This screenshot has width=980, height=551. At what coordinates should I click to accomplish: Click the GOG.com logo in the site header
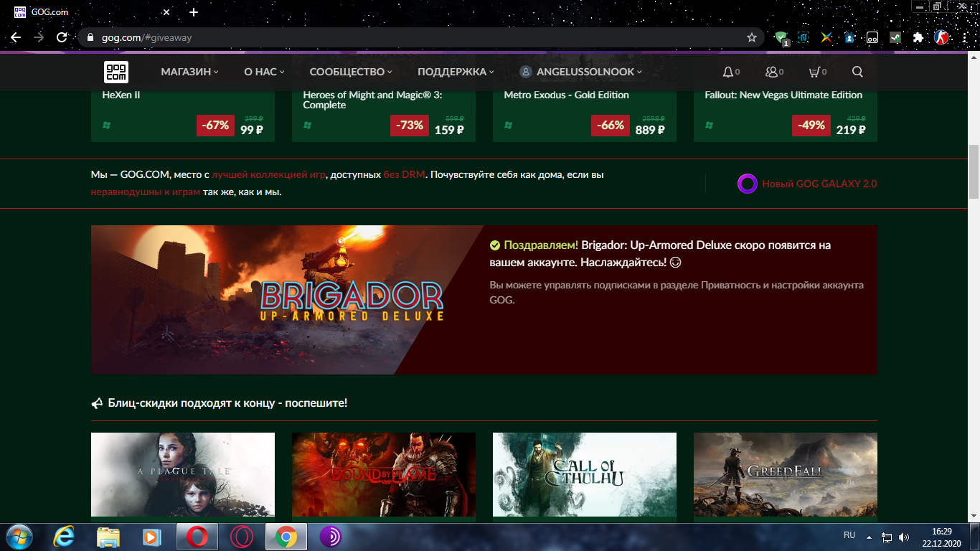click(x=116, y=72)
